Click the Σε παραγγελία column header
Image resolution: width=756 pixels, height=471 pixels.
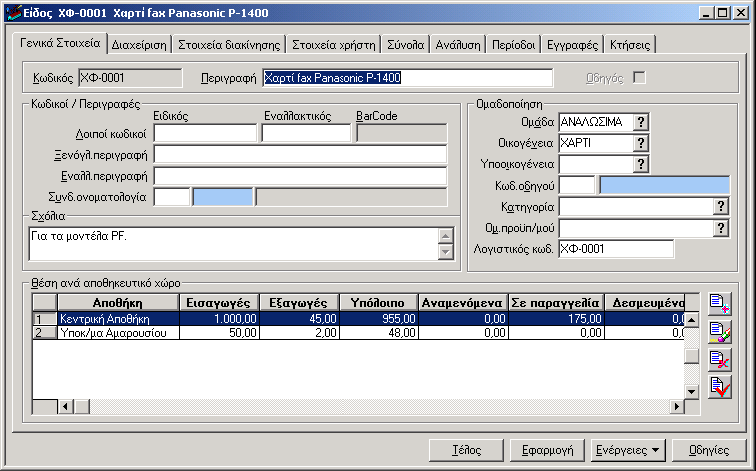tap(556, 303)
